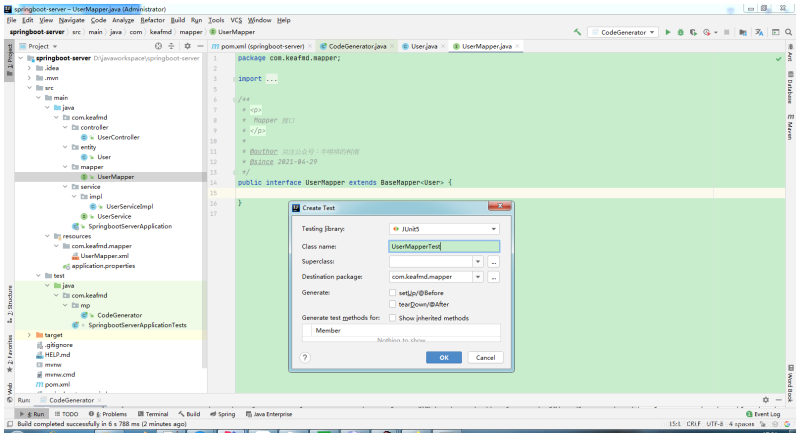Enable setUp/@Before checkbox
Viewport: 800px width, 433px height.
click(392, 293)
